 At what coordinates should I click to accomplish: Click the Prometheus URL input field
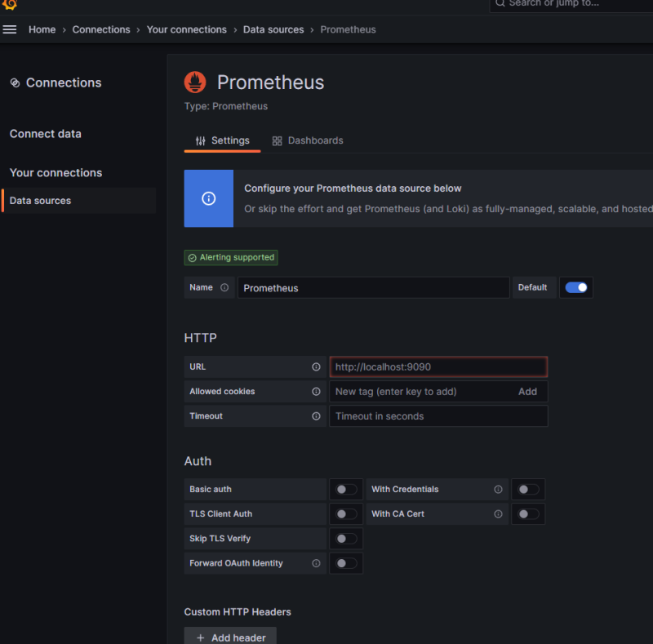click(438, 367)
